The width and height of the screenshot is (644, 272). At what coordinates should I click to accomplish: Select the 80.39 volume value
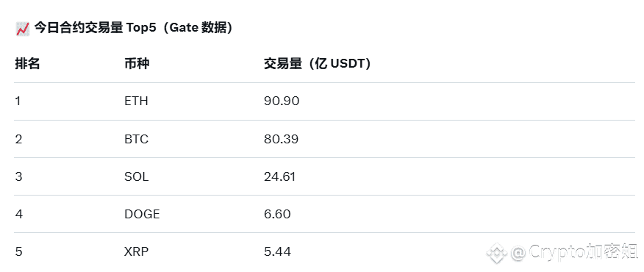tap(282, 139)
